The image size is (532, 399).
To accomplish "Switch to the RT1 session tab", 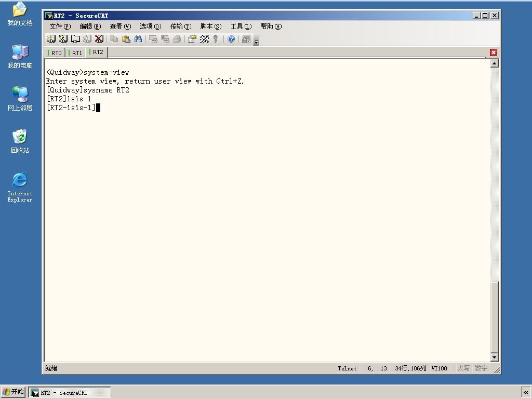I will pos(75,52).
